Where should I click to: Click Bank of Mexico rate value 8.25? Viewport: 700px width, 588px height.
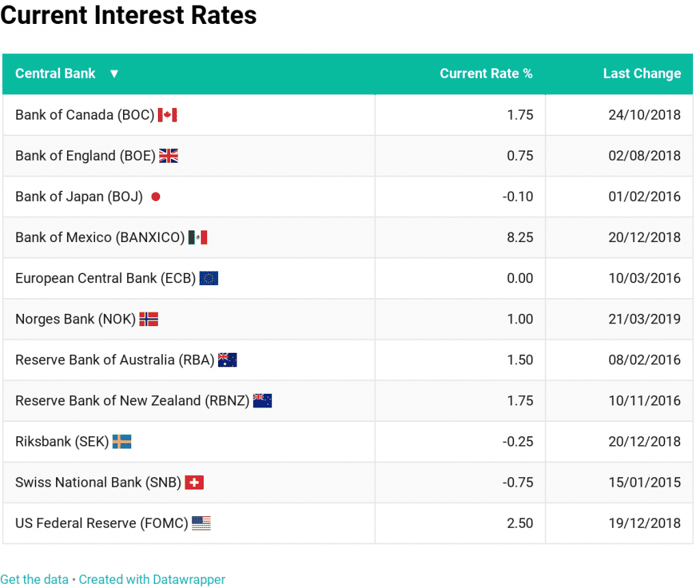520,237
